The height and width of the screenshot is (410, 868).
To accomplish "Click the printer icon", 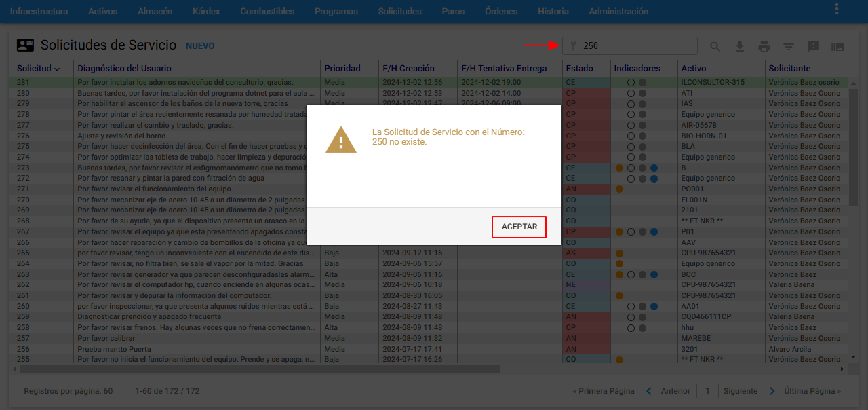I will [764, 46].
